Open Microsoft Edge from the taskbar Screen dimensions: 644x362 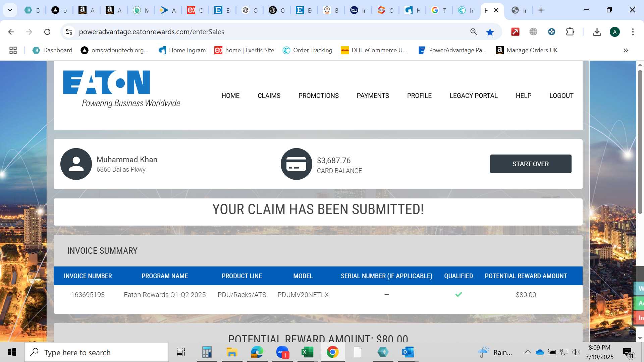click(257, 352)
